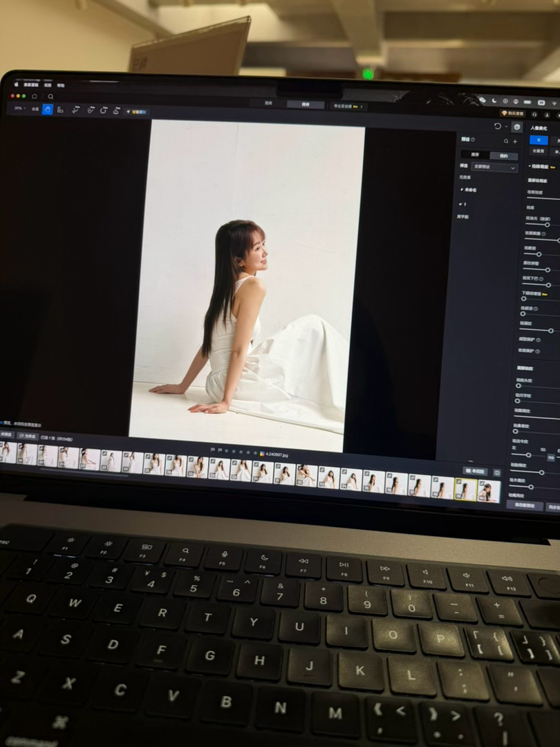The image size is (560, 747).
Task: Switch to the 我的 presets tab
Action: coord(504,156)
